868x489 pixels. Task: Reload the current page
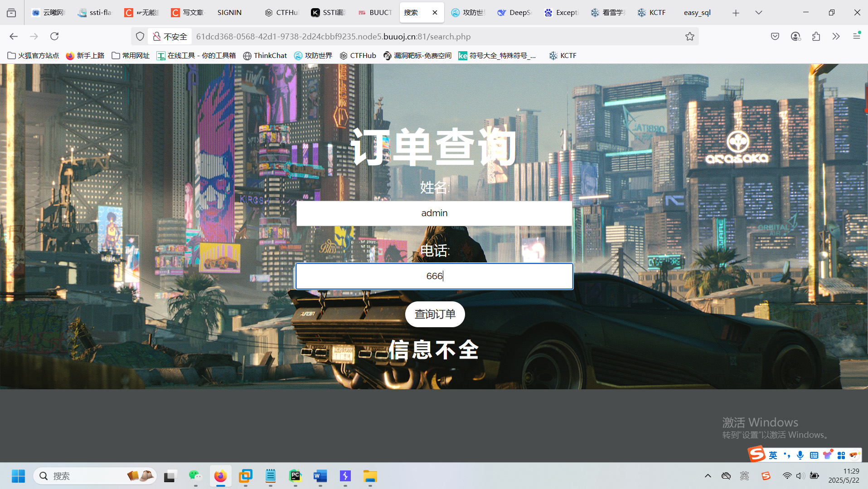point(54,36)
